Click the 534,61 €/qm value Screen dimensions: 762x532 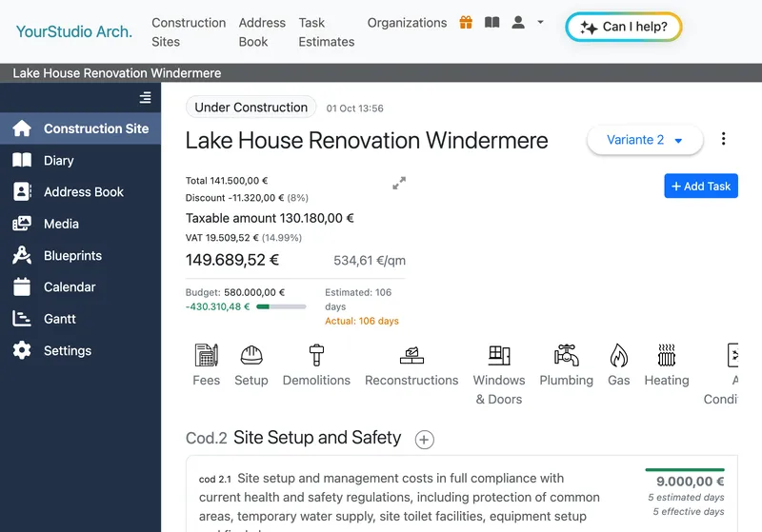coord(370,261)
